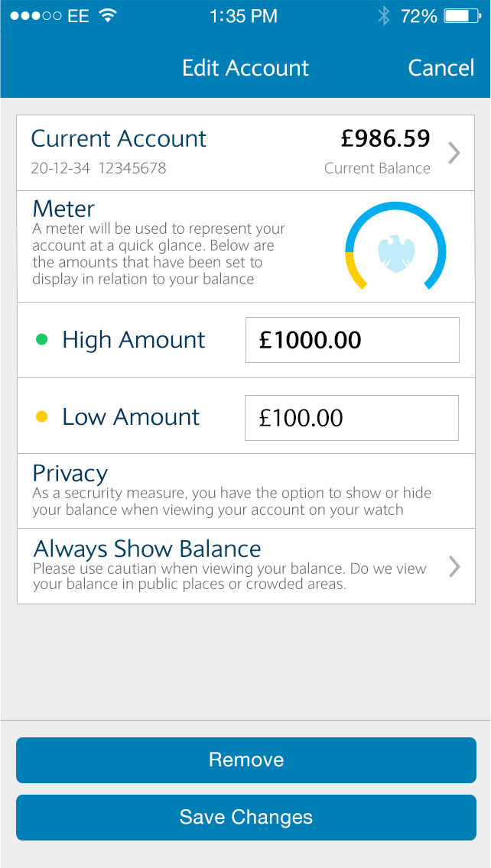The image size is (491, 868).
Task: Tap Save Changes button
Action: click(x=246, y=817)
